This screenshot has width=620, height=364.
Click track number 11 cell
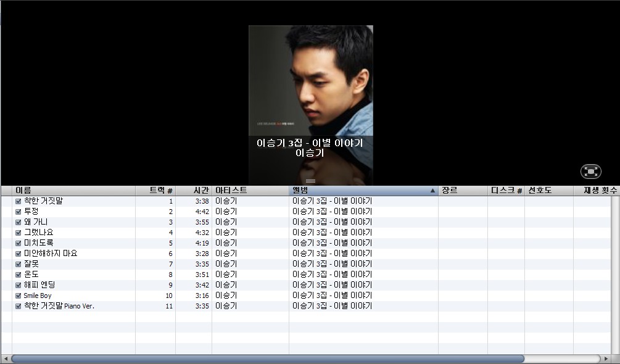[x=169, y=306]
